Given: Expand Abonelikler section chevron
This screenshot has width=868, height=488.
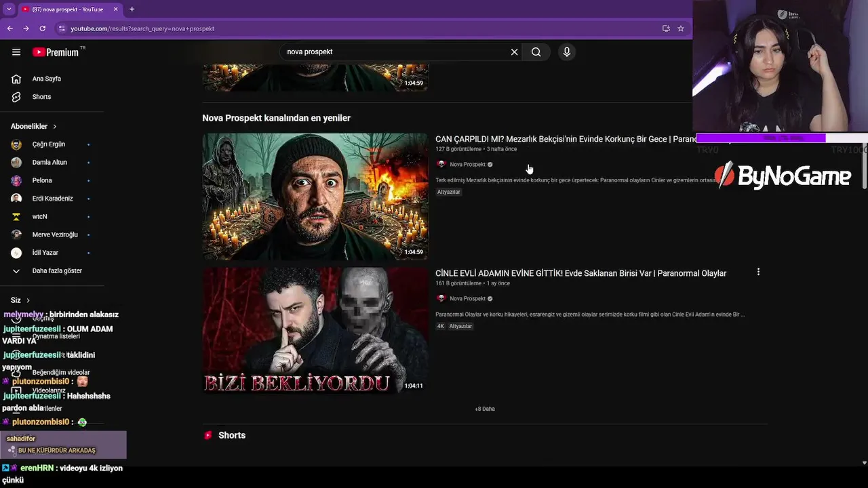Looking at the screenshot, I should coord(55,126).
